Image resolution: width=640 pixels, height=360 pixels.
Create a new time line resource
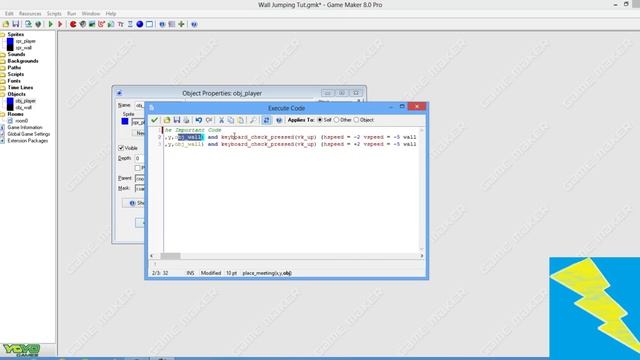(x=130, y=24)
